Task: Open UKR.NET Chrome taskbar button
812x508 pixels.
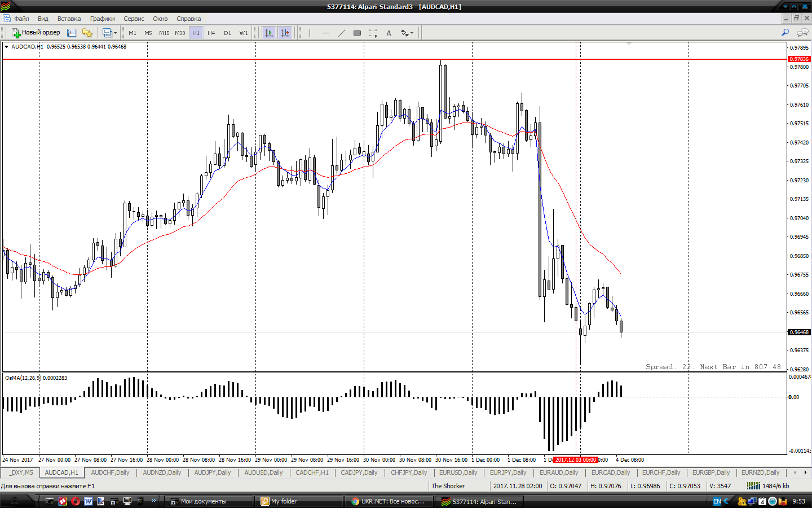Action: (389, 501)
